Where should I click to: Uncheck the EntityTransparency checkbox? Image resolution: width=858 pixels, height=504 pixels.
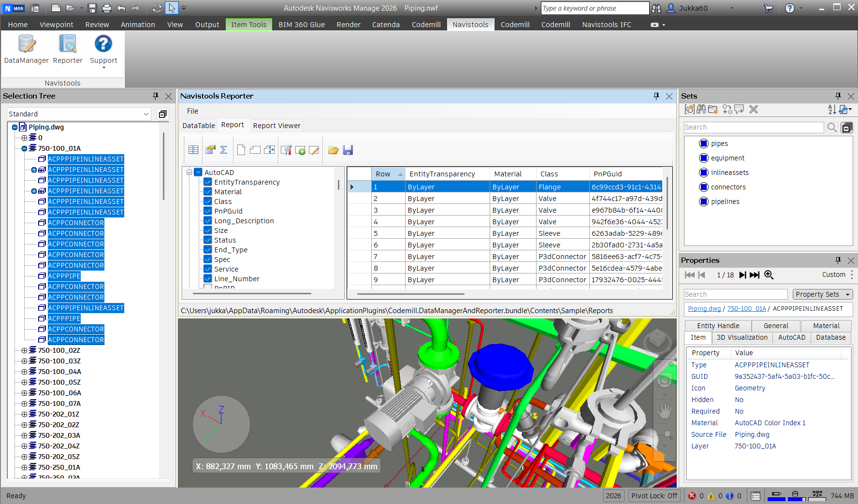(208, 182)
